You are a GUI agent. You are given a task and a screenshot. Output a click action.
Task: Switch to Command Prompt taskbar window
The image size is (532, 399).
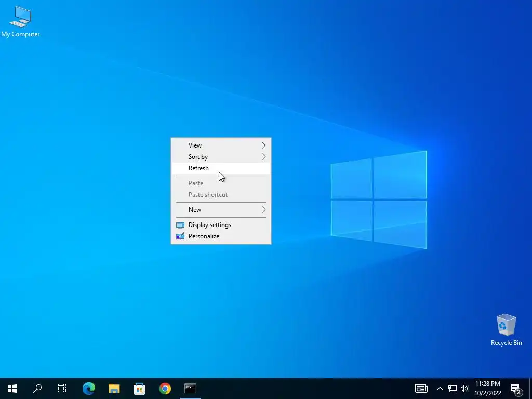click(190, 389)
